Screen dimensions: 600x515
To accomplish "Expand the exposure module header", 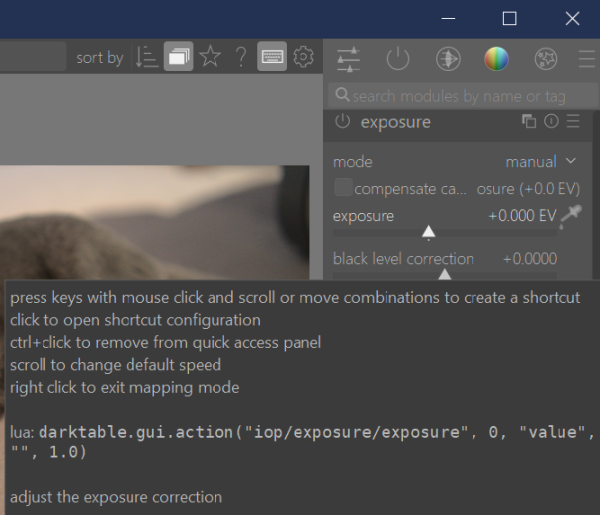I will 396,122.
